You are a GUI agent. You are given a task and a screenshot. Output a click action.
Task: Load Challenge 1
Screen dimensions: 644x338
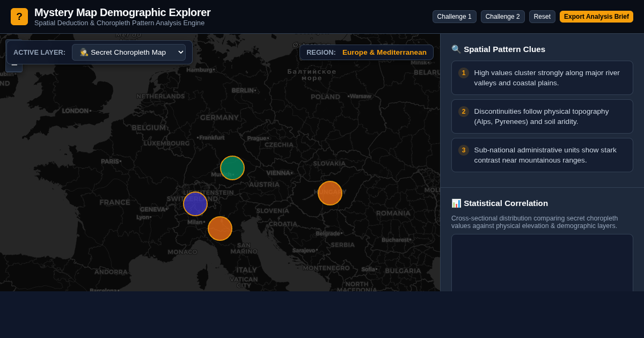454,17
